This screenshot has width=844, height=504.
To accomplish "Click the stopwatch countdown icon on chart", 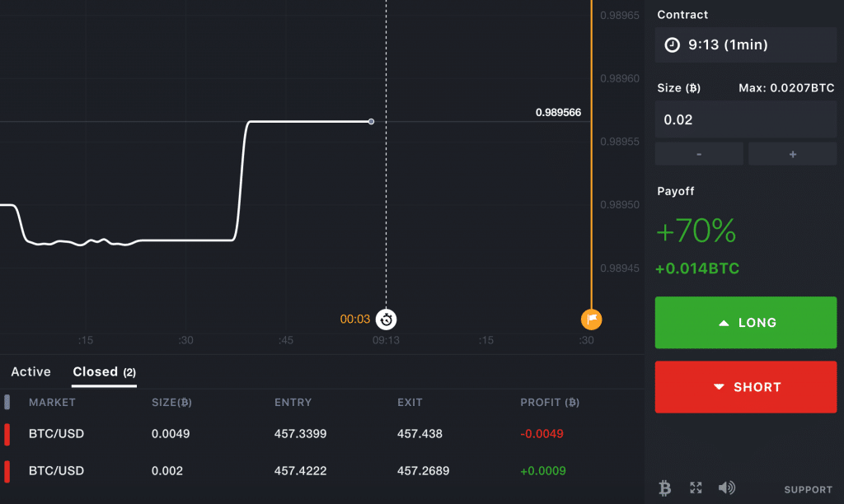I will pyautogui.click(x=386, y=320).
